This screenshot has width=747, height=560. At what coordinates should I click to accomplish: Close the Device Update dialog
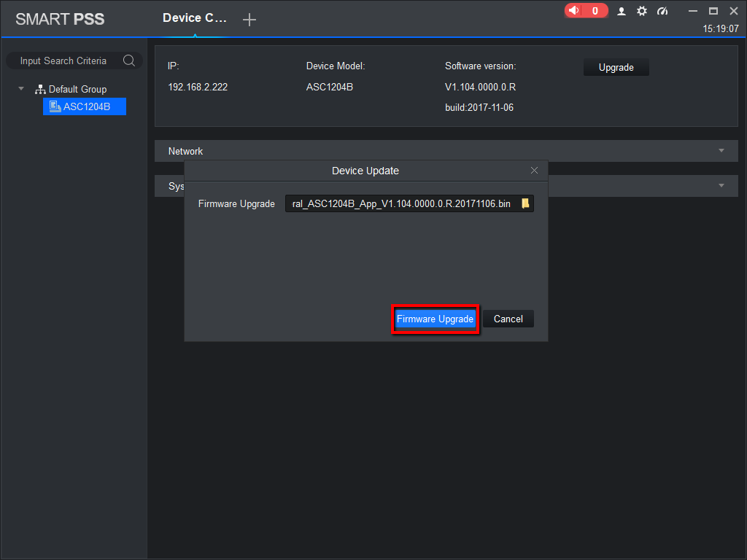click(x=534, y=171)
